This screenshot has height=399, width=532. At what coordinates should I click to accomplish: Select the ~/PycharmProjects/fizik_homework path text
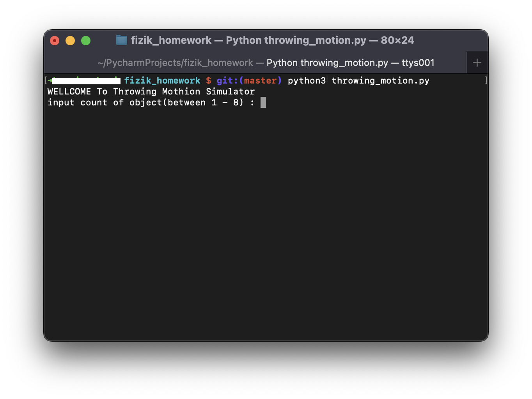175,62
